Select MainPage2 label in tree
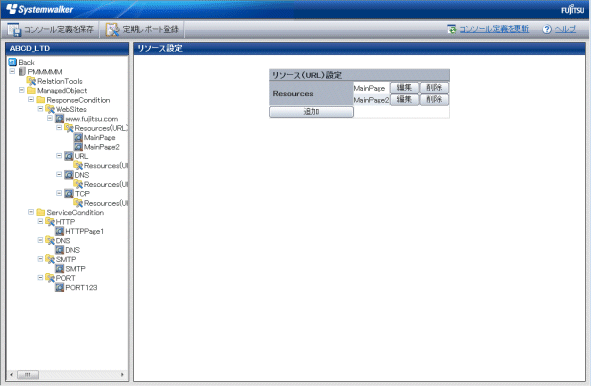 point(102,147)
